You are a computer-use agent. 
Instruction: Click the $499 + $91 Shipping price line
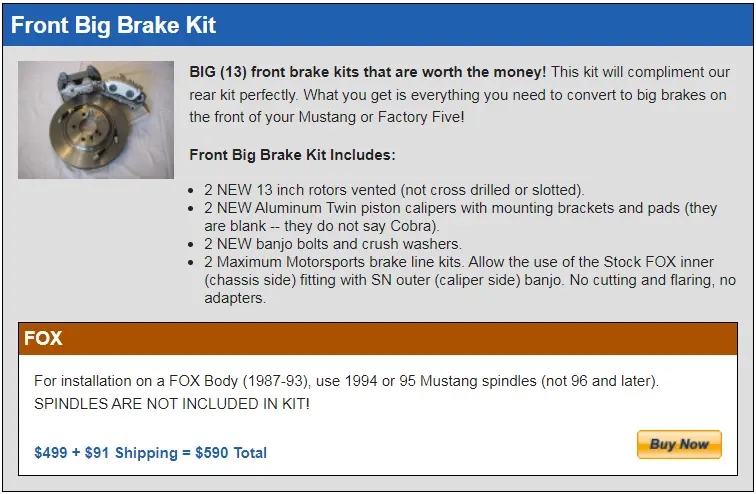(x=150, y=453)
